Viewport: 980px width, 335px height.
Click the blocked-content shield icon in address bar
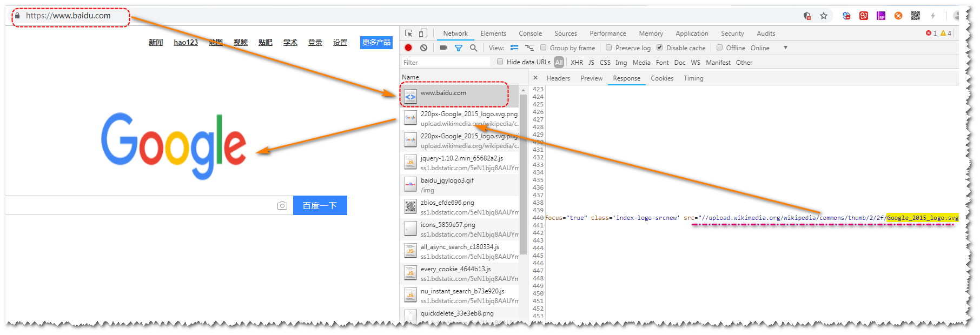(x=807, y=16)
